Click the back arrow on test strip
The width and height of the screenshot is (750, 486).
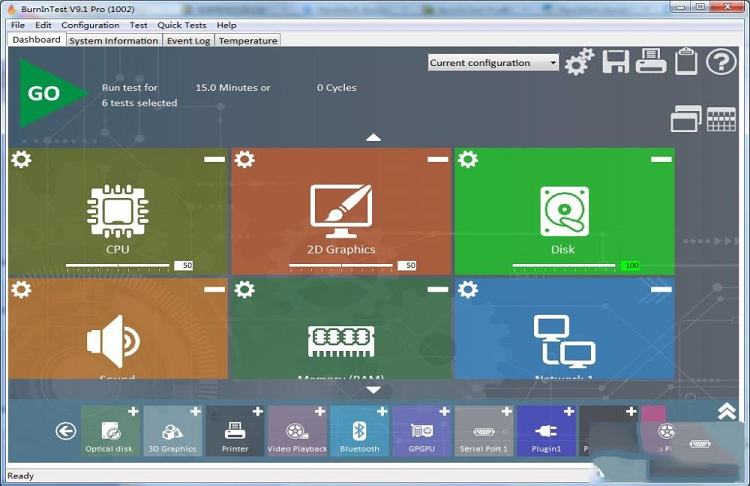click(66, 431)
